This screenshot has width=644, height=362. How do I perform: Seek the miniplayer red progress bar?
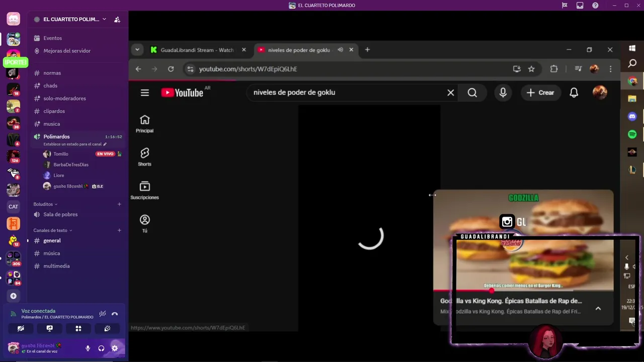tap(523, 290)
